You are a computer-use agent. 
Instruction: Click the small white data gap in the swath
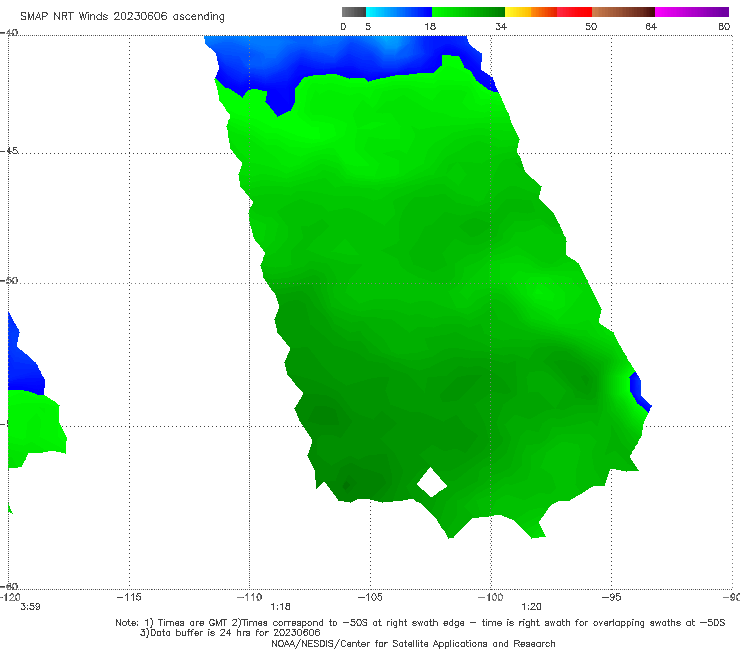click(x=432, y=482)
